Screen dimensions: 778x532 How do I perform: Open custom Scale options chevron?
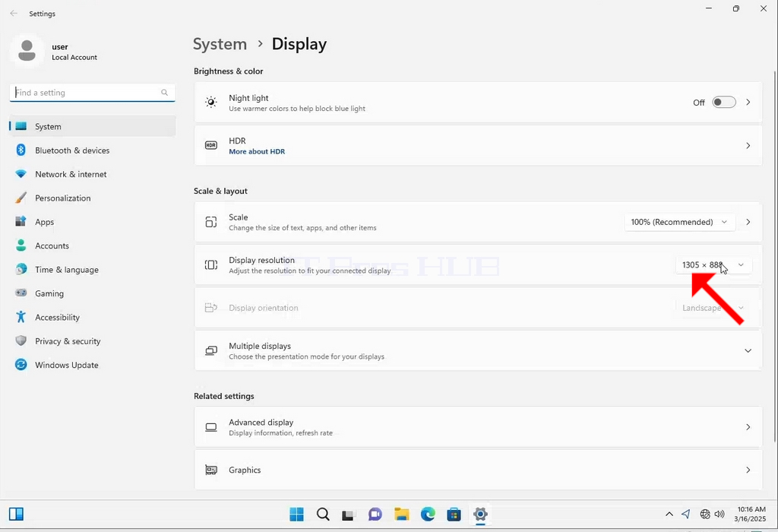[x=748, y=222]
